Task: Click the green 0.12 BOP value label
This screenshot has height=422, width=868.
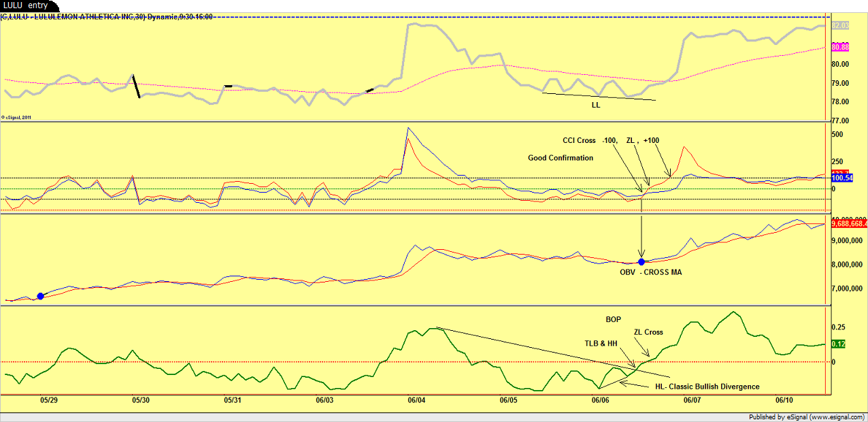Action: pyautogui.click(x=839, y=344)
